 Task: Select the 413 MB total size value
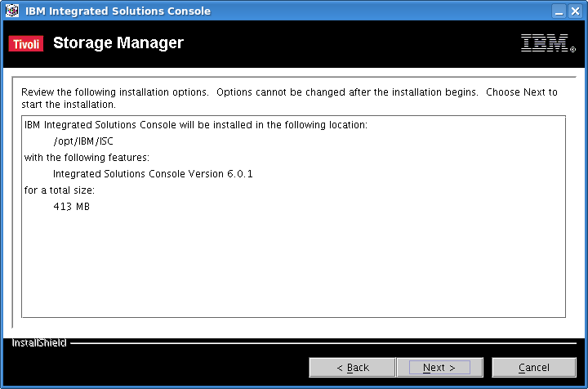tap(72, 206)
